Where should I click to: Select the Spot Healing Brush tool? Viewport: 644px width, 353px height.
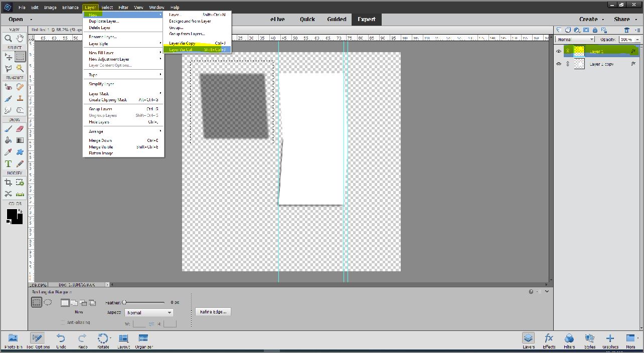(20, 87)
